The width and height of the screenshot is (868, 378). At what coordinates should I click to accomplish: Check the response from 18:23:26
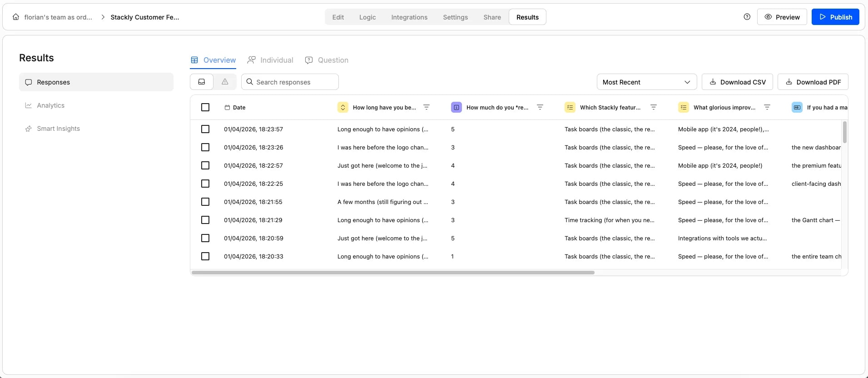pyautogui.click(x=205, y=147)
